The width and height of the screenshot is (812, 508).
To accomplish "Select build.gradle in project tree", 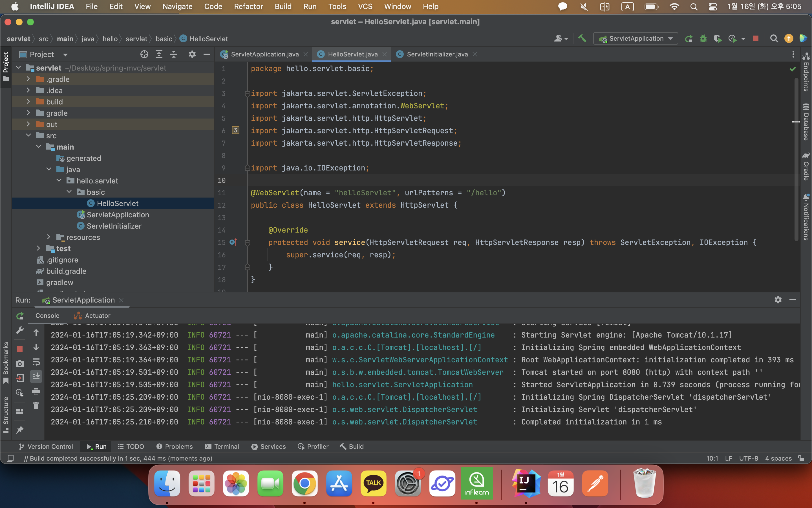I will coord(66,271).
